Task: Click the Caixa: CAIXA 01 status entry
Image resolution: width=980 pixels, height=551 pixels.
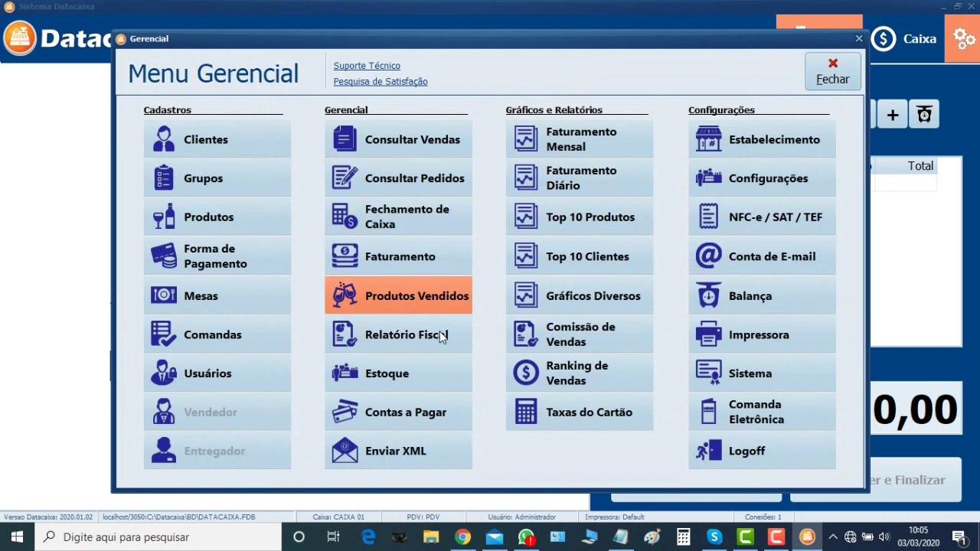Action: (x=338, y=517)
